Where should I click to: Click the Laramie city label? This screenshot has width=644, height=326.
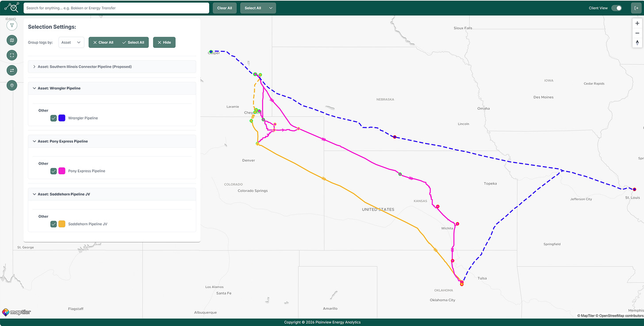(x=233, y=107)
